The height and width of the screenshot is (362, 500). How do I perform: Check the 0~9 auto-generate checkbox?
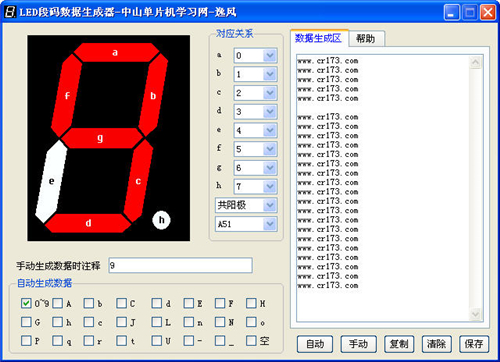(26, 303)
